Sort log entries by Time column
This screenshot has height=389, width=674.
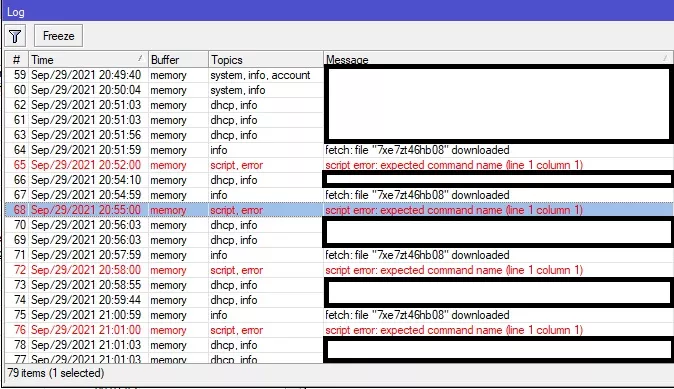pos(88,60)
